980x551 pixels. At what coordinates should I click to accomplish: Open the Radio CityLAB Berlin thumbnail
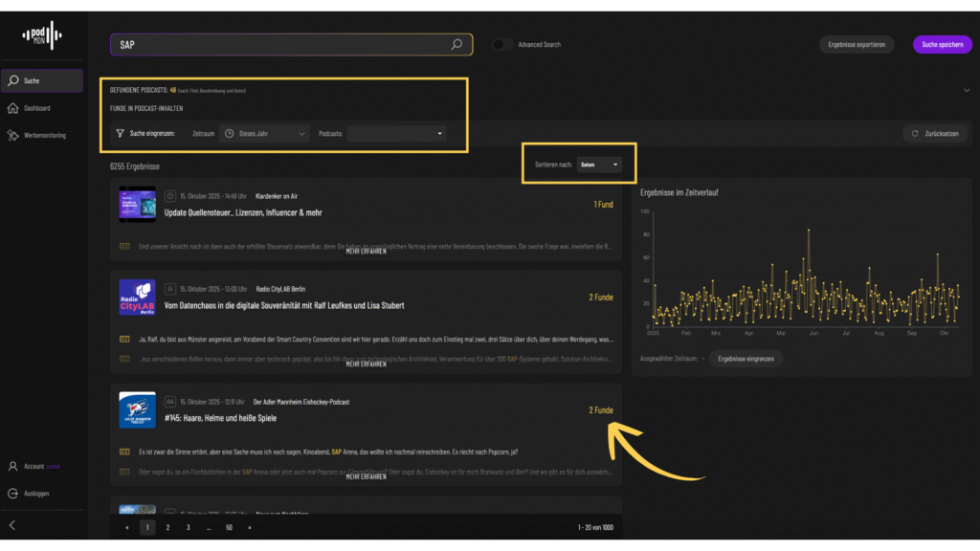(137, 298)
